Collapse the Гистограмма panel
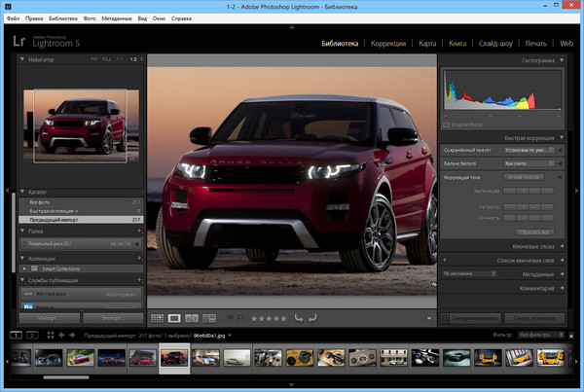Image resolution: width=584 pixels, height=392 pixels. [x=561, y=61]
